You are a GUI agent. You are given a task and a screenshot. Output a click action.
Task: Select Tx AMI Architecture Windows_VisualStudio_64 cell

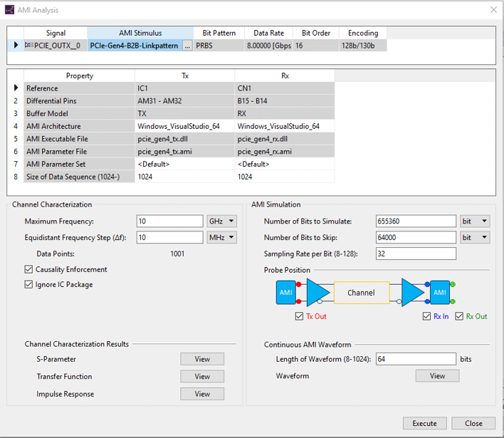(x=185, y=126)
